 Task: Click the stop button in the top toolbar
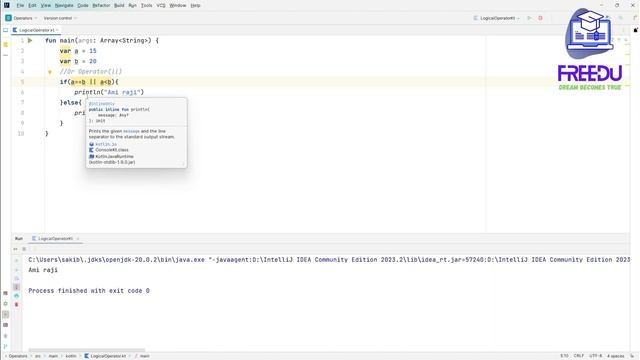540,18
